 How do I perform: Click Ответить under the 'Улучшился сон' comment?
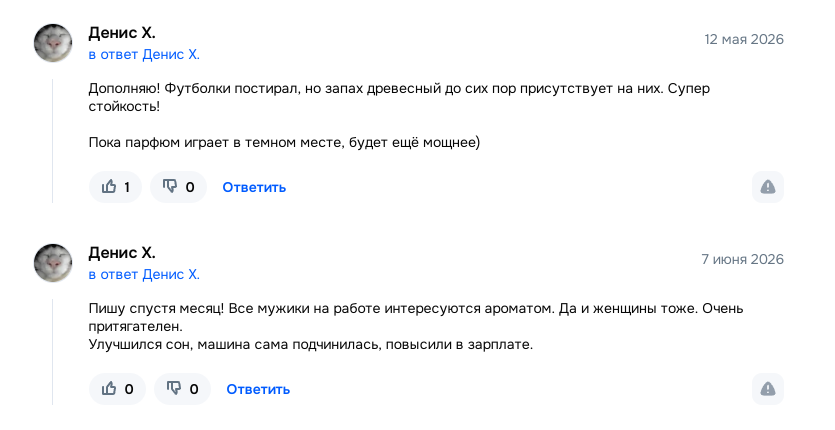click(258, 390)
